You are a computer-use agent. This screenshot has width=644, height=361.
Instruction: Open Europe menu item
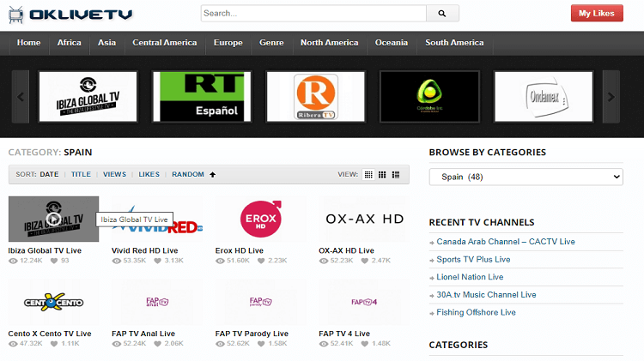[228, 43]
